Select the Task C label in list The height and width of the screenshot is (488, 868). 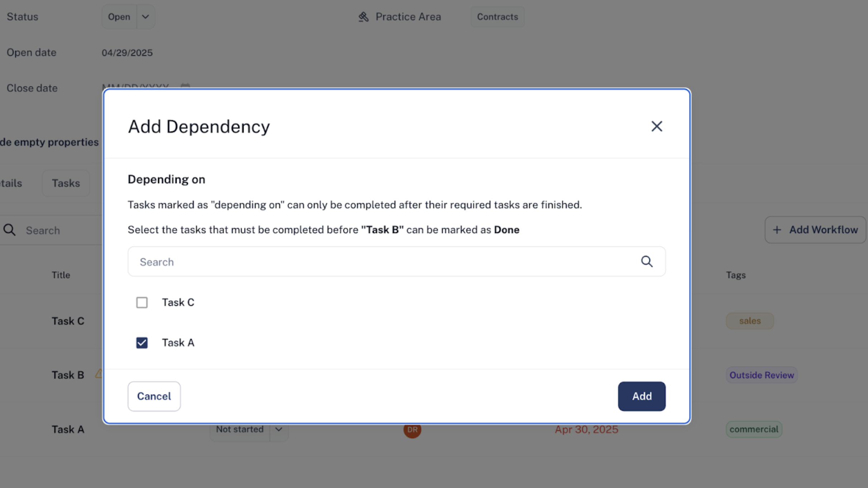coord(178,302)
